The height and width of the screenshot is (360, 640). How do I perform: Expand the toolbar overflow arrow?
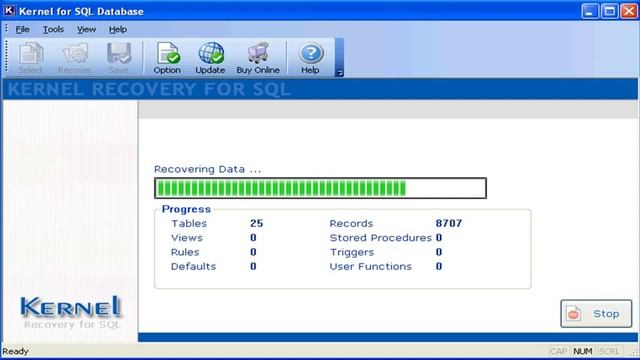pyautogui.click(x=339, y=73)
